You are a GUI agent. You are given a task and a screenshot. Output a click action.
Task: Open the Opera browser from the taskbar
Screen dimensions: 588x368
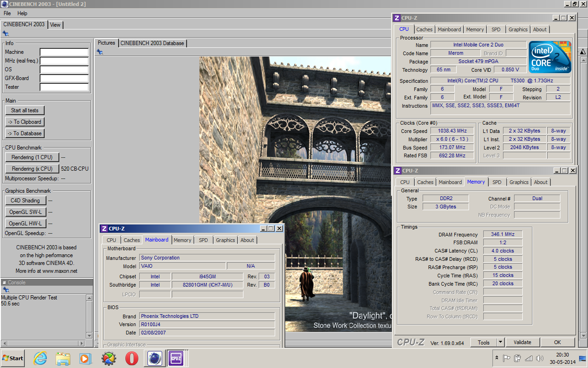click(x=131, y=358)
